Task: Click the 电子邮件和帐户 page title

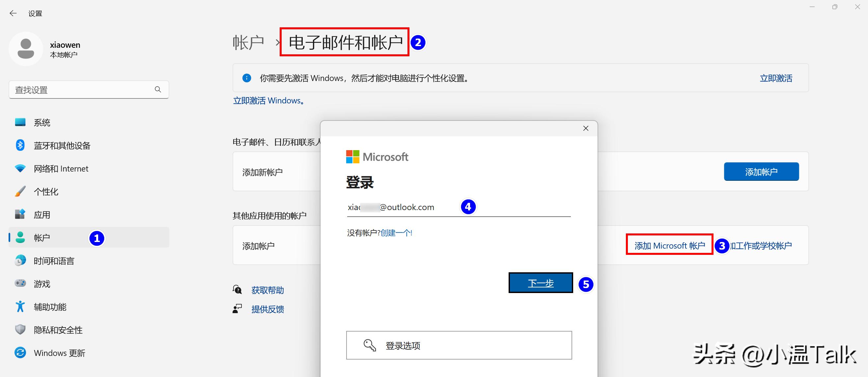Action: [x=345, y=42]
